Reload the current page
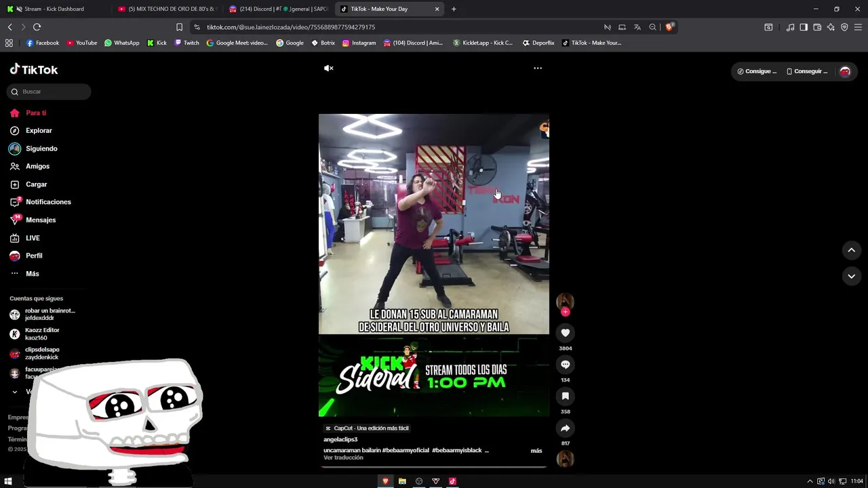The height and width of the screenshot is (488, 868). [37, 27]
